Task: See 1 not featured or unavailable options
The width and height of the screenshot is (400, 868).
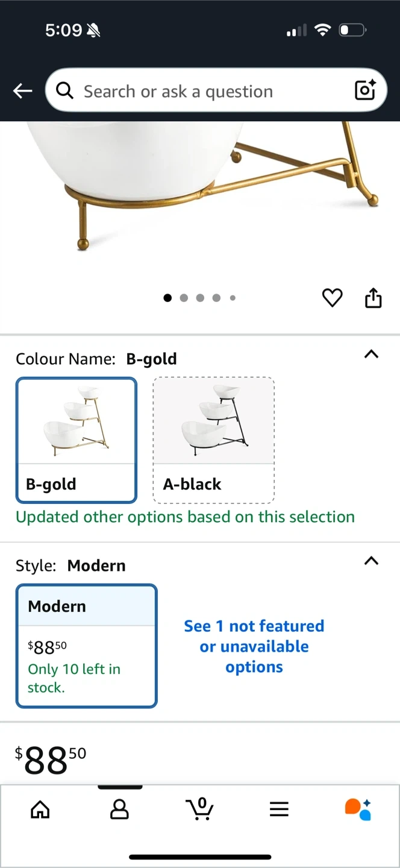Action: point(254,646)
